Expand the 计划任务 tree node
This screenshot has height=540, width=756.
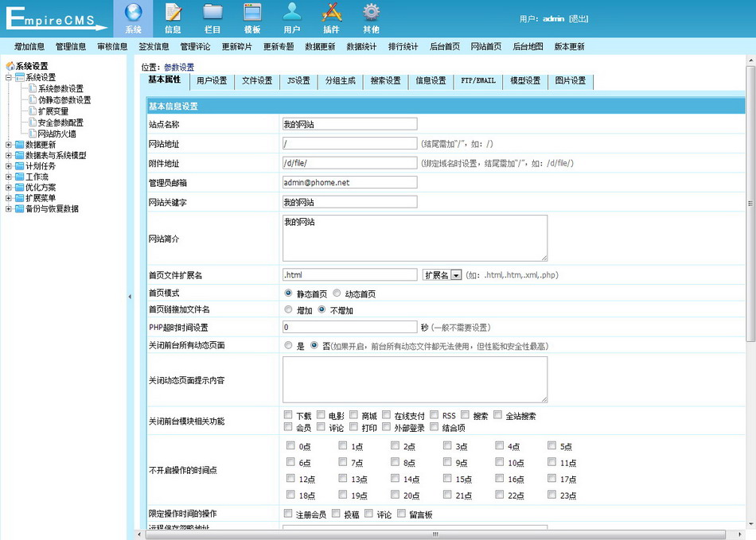(x=8, y=165)
